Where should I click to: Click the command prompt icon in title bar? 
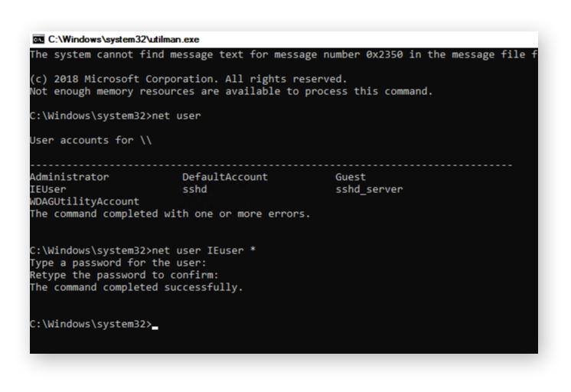(x=38, y=39)
